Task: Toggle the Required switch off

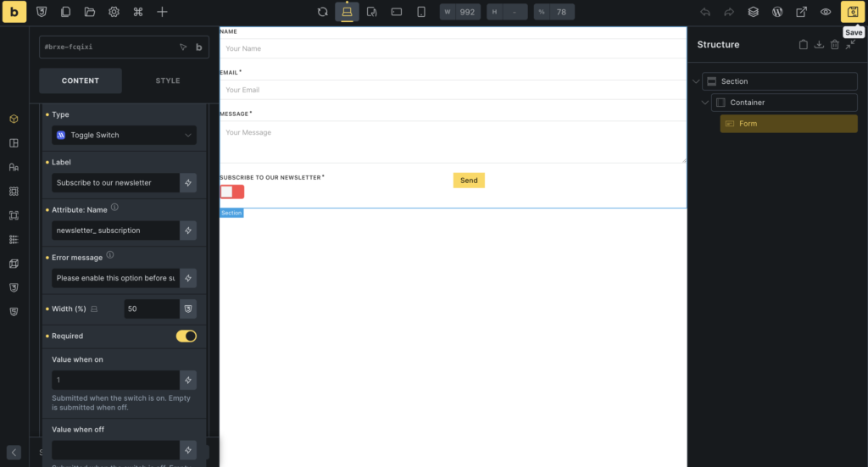Action: click(186, 336)
